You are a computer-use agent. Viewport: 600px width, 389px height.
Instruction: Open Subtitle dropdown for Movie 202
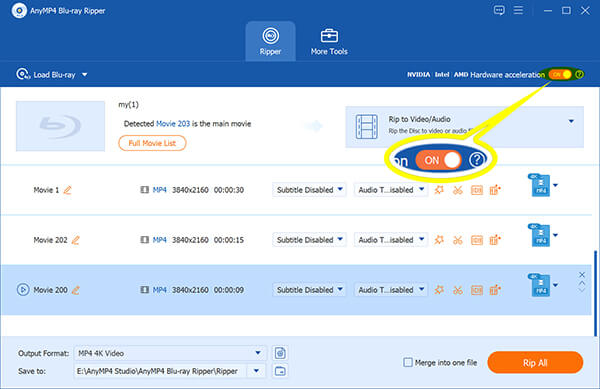tap(309, 240)
